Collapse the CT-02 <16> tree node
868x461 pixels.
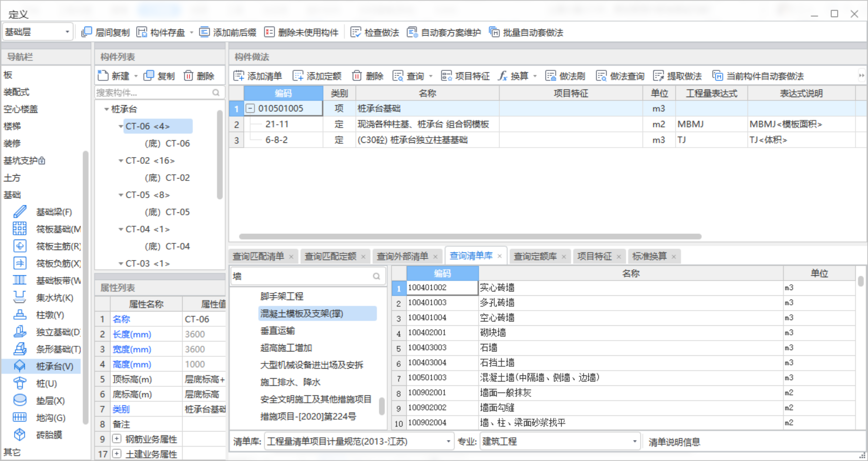coord(121,160)
